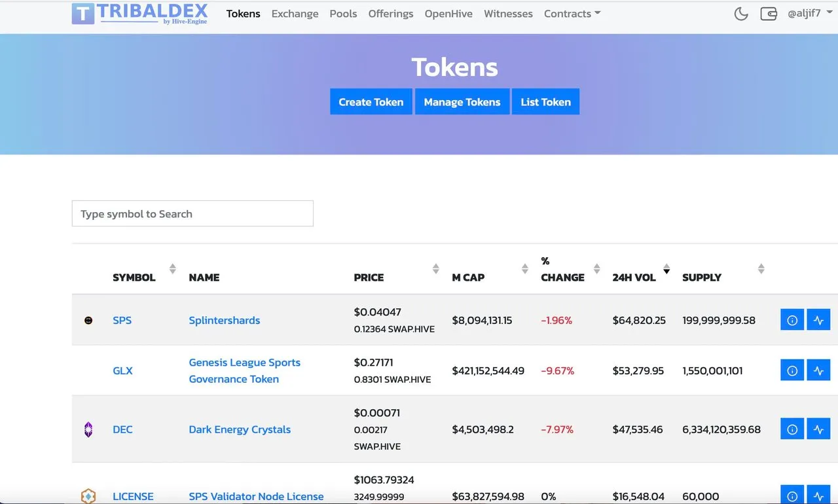This screenshot has width=838, height=504.
Task: Open SPS Validator Node License link
Action: click(x=256, y=496)
